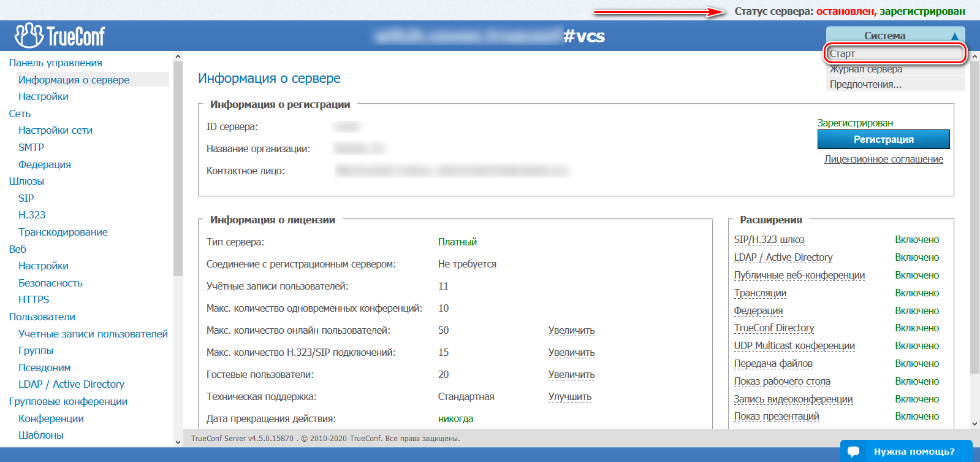Open Псевдоним in the sidebar

coord(44,368)
